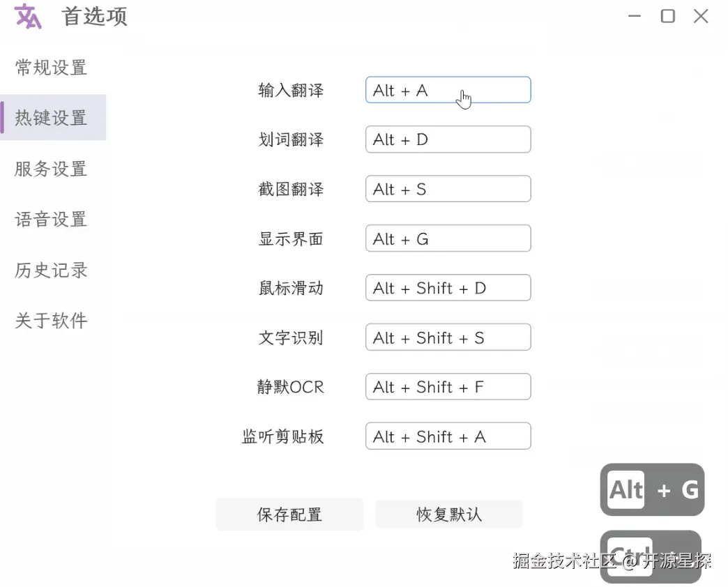The width and height of the screenshot is (728, 587).
Task: Focus the 显示界面 shortcut field
Action: 448,238
